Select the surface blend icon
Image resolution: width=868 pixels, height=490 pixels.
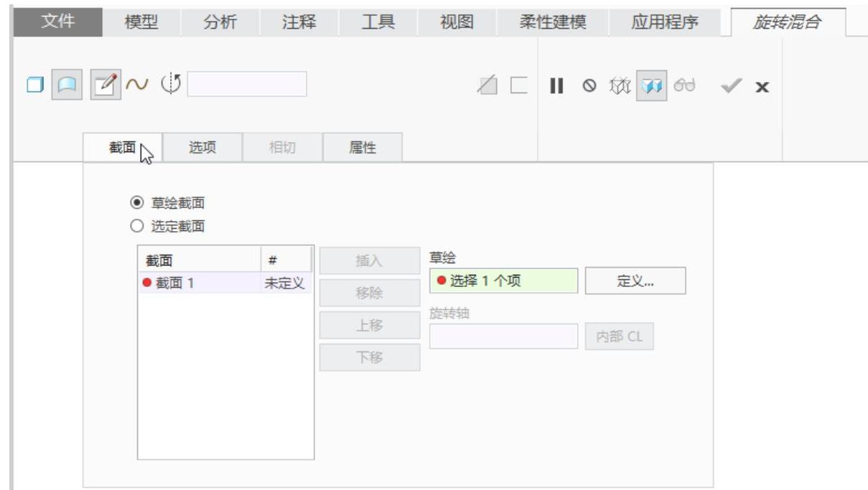[x=67, y=85]
